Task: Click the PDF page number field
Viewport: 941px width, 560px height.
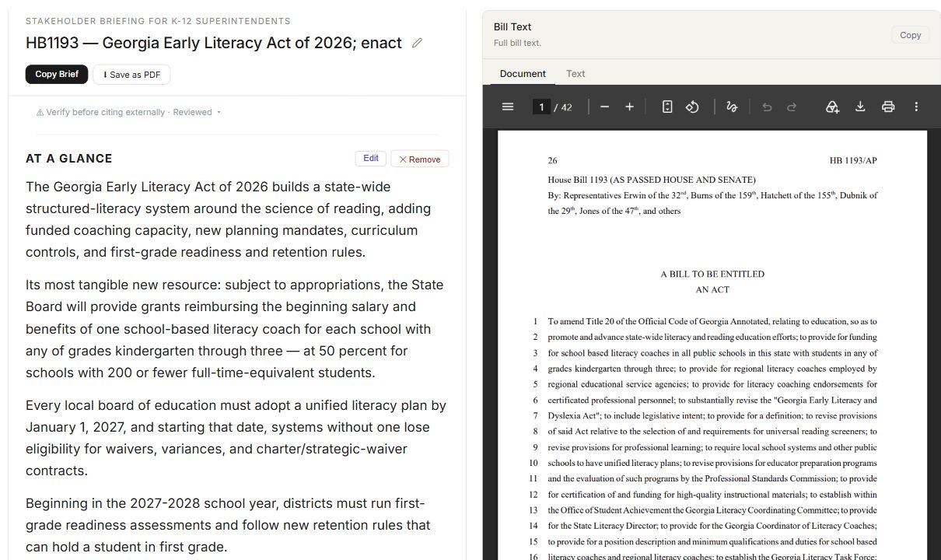Action: pyautogui.click(x=541, y=107)
